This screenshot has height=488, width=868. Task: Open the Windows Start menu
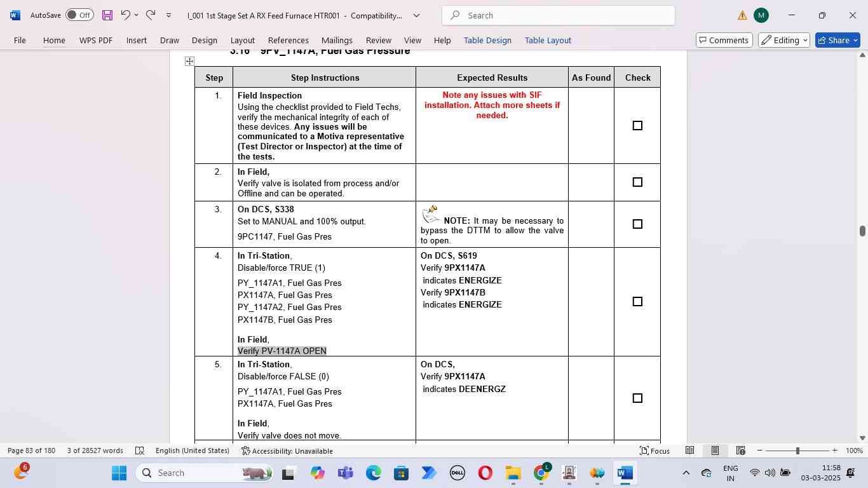tap(119, 473)
